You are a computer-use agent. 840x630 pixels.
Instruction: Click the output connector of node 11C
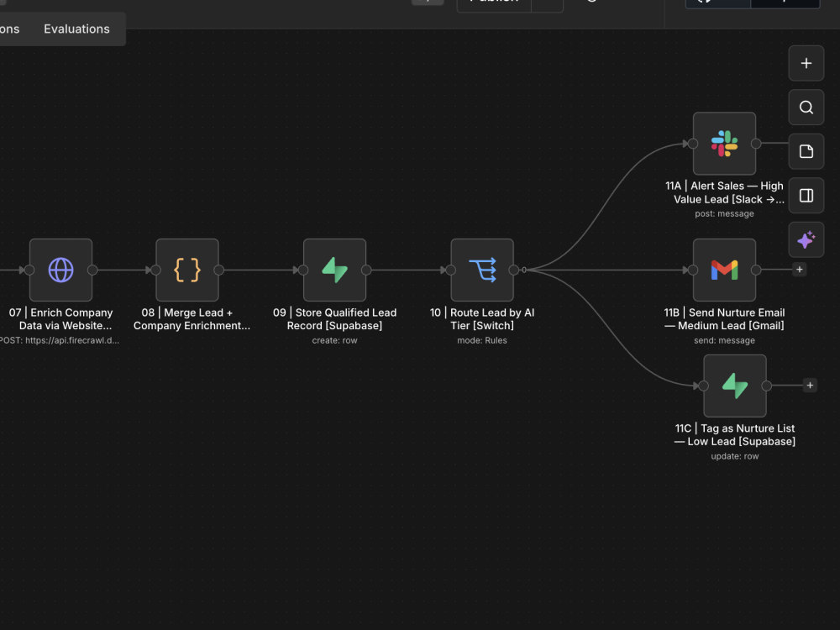767,386
